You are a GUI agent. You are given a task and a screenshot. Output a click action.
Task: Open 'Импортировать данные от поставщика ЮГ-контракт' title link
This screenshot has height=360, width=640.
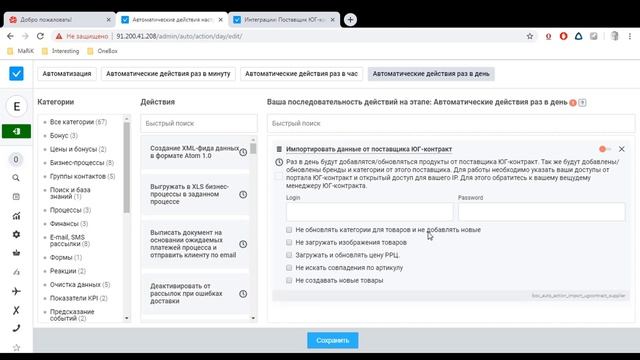pyautogui.click(x=369, y=149)
